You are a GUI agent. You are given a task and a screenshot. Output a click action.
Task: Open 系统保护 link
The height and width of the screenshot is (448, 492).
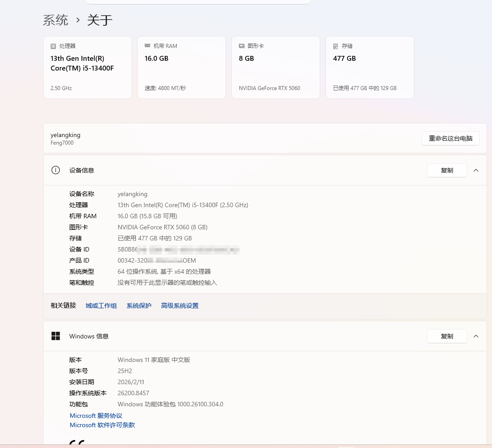(139, 306)
